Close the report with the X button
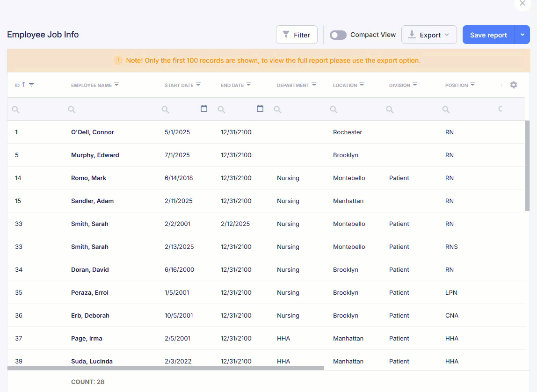The height and width of the screenshot is (392, 537). click(522, 3)
